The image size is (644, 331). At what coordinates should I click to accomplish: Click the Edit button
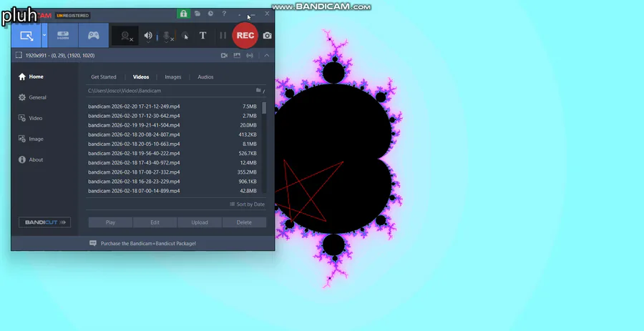point(155,222)
